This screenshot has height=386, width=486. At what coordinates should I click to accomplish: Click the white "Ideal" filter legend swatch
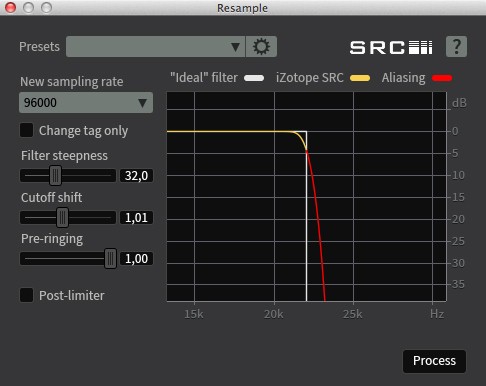pos(254,78)
